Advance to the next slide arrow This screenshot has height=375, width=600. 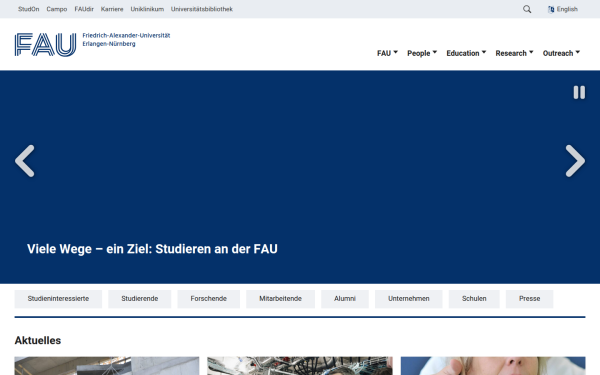pyautogui.click(x=575, y=161)
